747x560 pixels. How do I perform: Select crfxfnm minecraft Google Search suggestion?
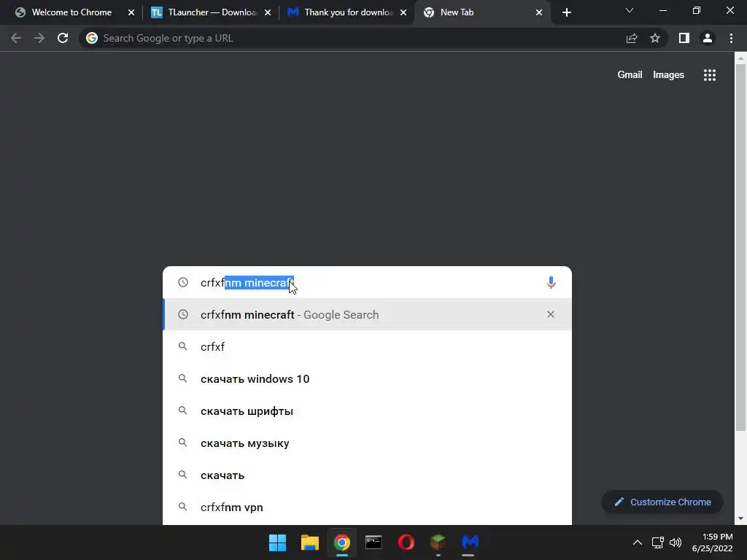(x=368, y=314)
